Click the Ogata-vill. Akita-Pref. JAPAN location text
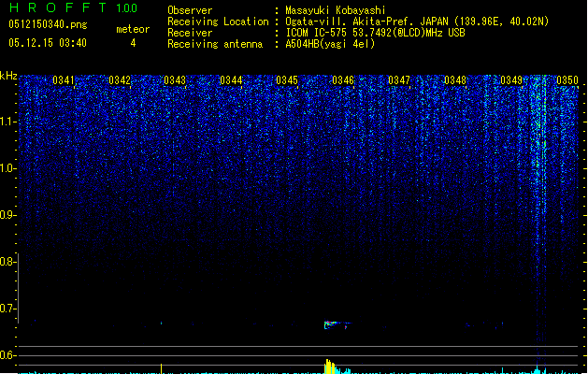The height and width of the screenshot is (374, 588). (x=417, y=22)
